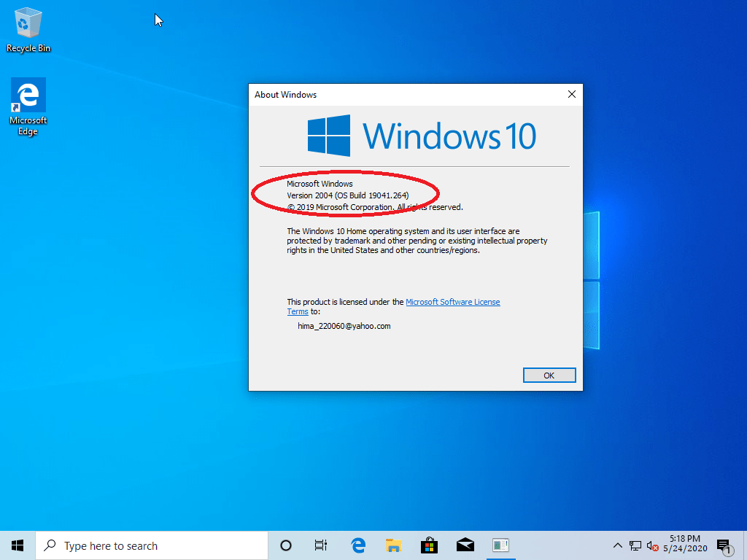Launch Edge from the taskbar
Screen dimensions: 747x560
tap(358, 545)
